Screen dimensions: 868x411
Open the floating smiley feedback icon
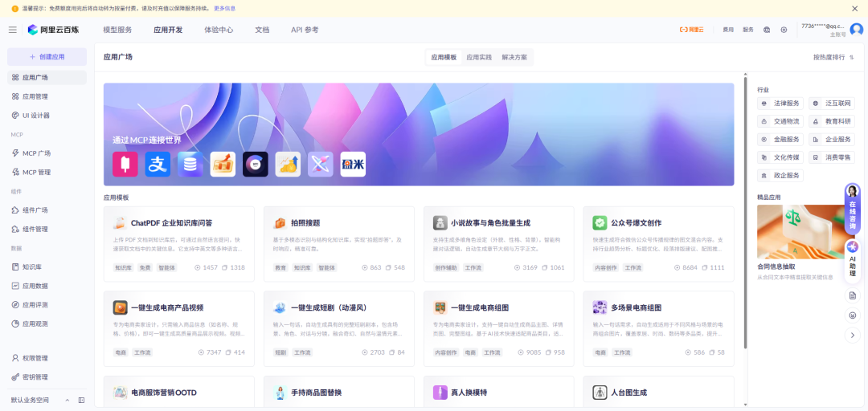click(853, 315)
